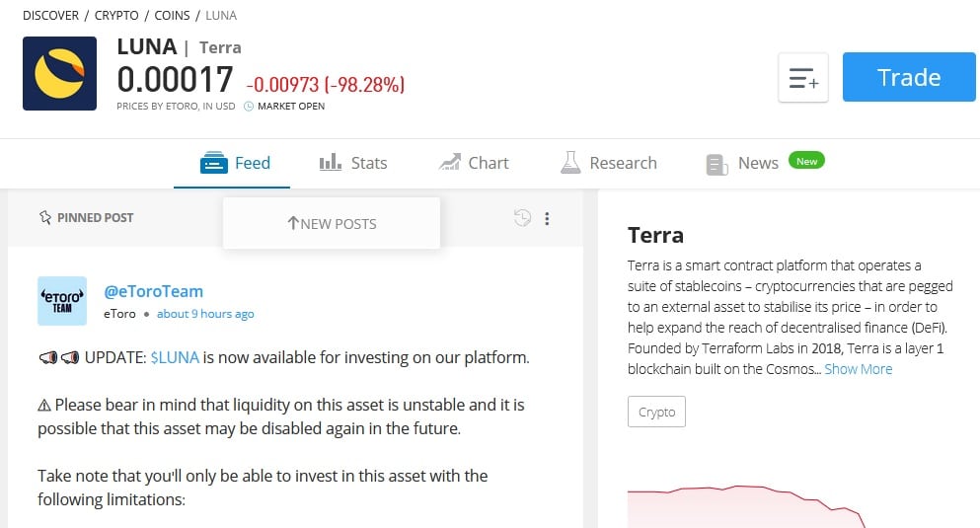The image size is (980, 528).
Task: Open the Chart tab
Action: coord(474,163)
